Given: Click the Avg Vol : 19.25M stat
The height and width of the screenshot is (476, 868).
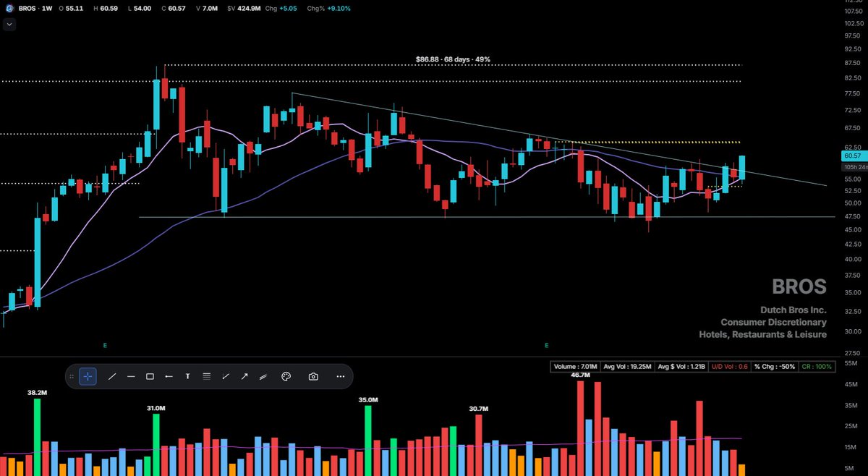Looking at the screenshot, I should click(x=626, y=367).
